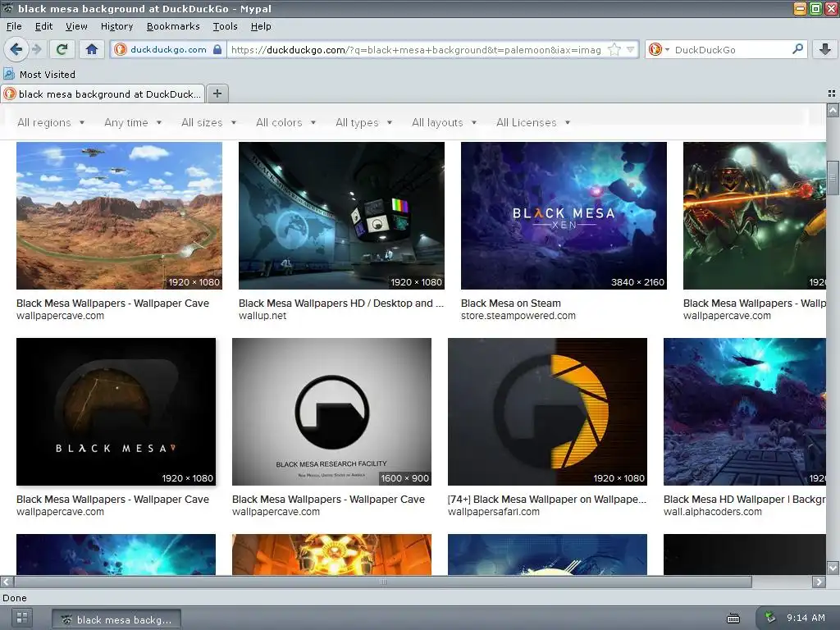
Task: Click the store.steampowered.com source link
Action: [x=518, y=316]
